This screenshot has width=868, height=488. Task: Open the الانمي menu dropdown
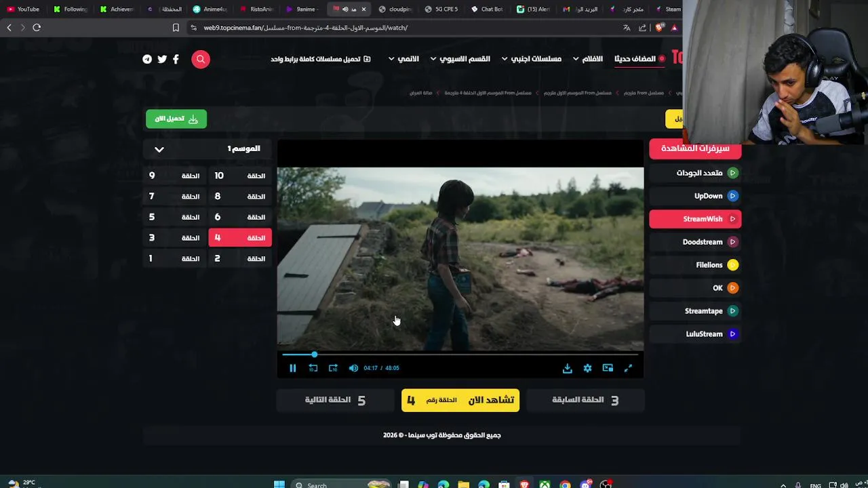[403, 59]
